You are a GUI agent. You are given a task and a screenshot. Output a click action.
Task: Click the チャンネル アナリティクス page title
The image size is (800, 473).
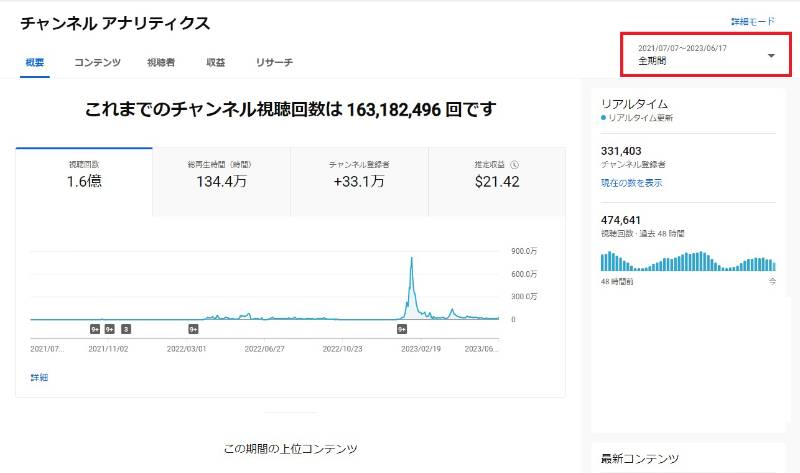click(115, 23)
